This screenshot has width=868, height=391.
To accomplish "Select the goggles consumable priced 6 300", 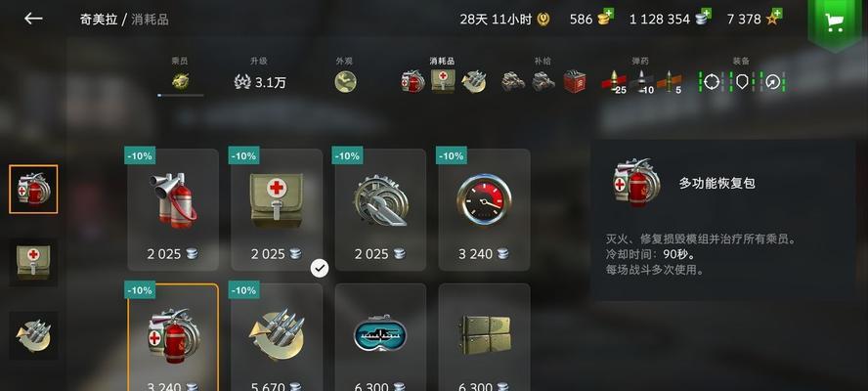I will [x=381, y=337].
